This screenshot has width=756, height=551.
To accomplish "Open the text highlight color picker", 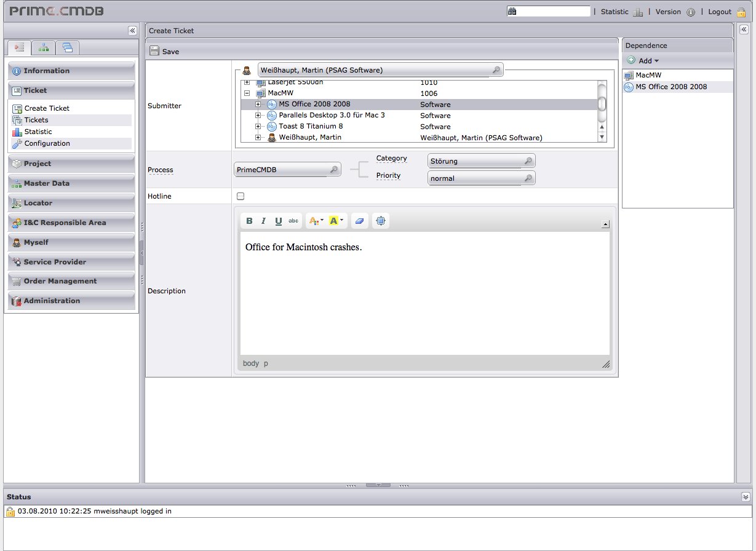I will [x=336, y=221].
